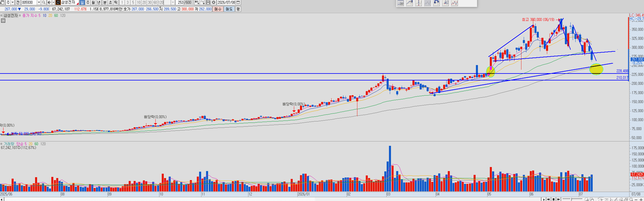Click the plus zoom-in icon

pos(641,200)
